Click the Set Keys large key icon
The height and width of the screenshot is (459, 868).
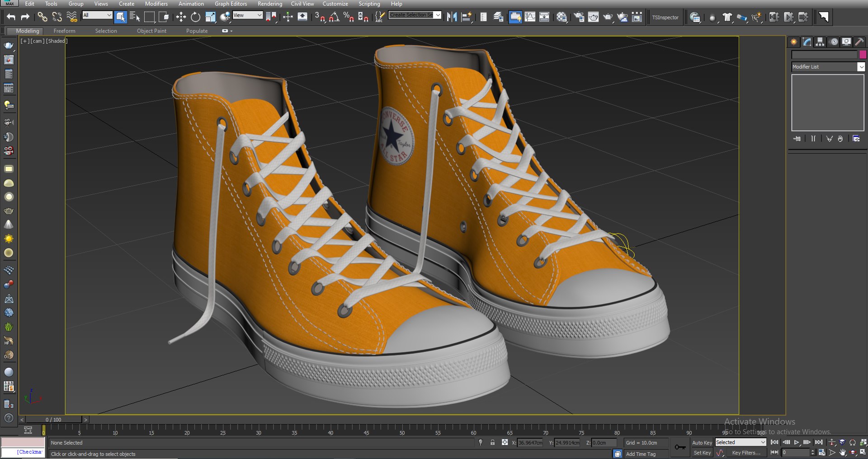click(x=680, y=447)
